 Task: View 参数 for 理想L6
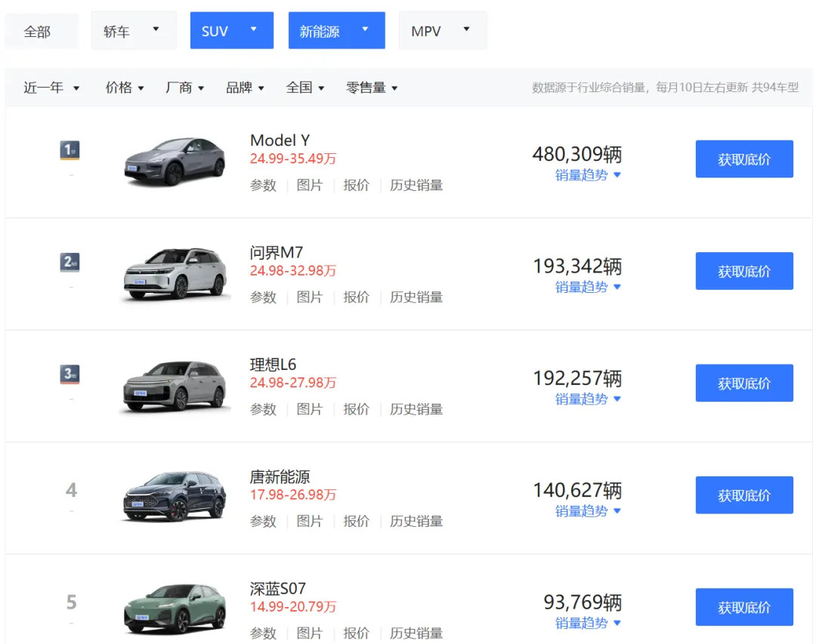click(x=264, y=409)
